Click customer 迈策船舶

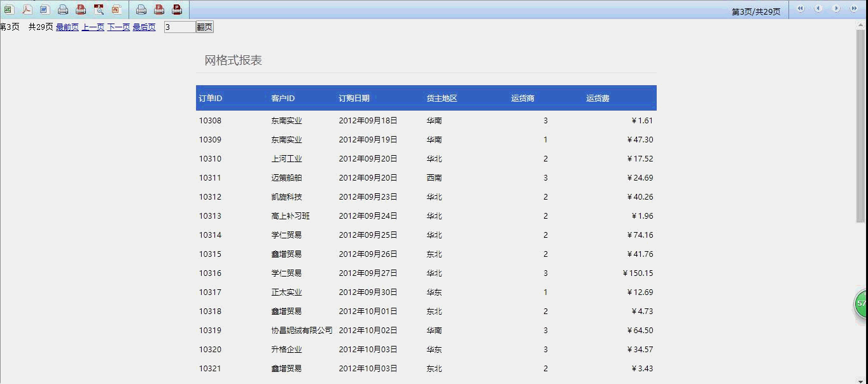click(286, 177)
